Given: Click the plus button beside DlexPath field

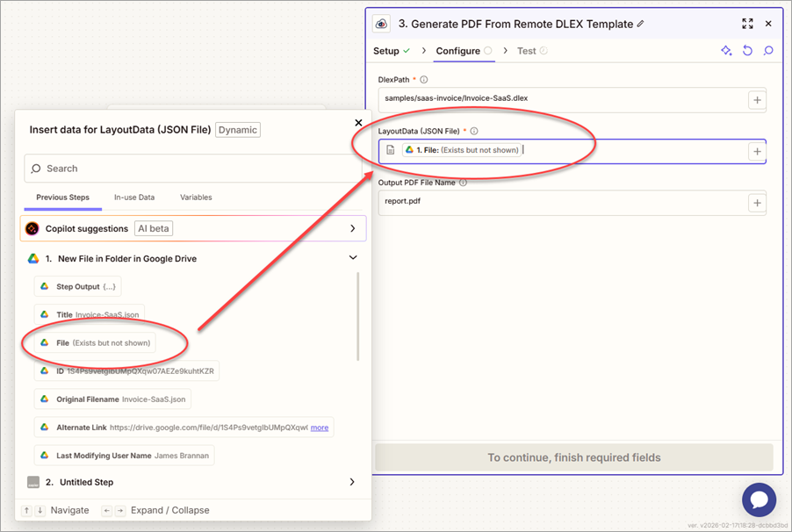Looking at the screenshot, I should point(756,100).
